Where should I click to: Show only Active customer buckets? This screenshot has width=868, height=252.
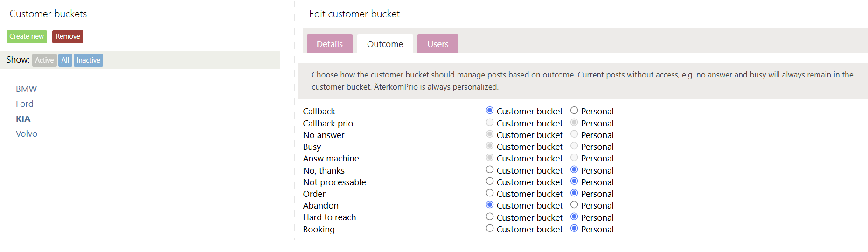coord(44,60)
